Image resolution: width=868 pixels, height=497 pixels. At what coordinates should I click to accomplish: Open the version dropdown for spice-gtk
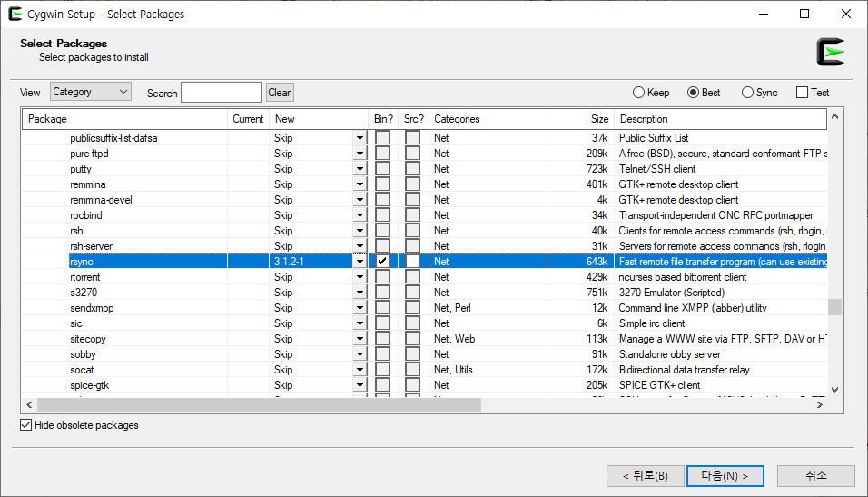(360, 385)
